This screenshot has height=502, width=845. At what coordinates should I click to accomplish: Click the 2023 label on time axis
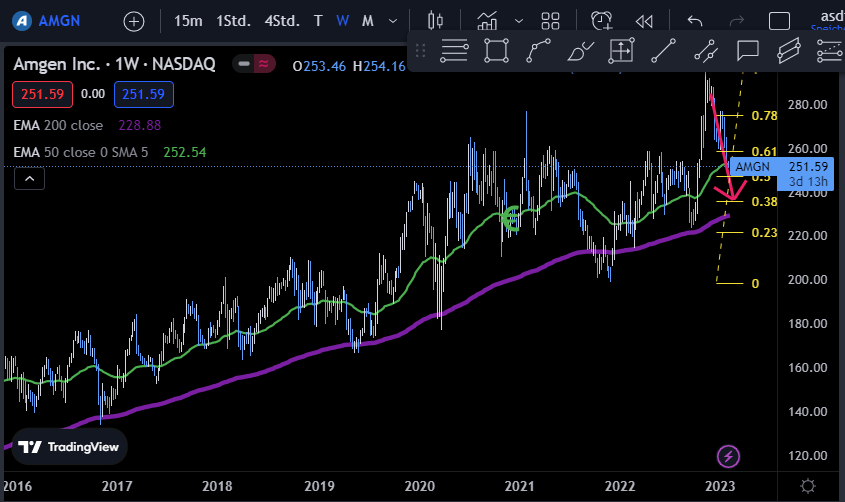[x=720, y=486]
